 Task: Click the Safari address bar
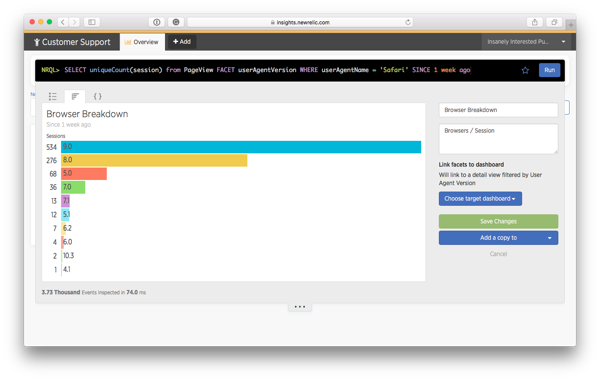[301, 22]
